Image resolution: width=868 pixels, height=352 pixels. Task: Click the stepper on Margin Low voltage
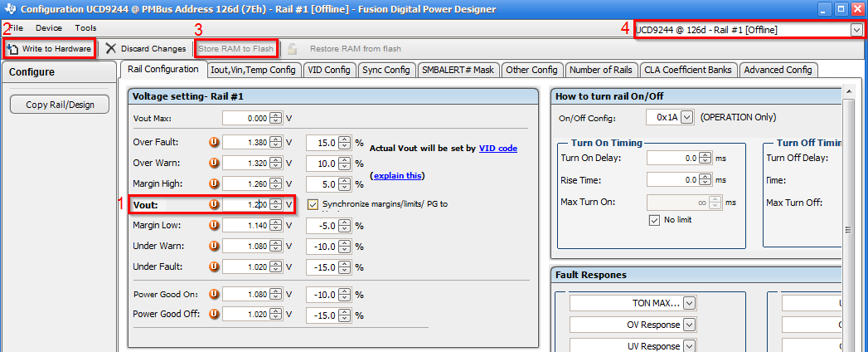(276, 225)
